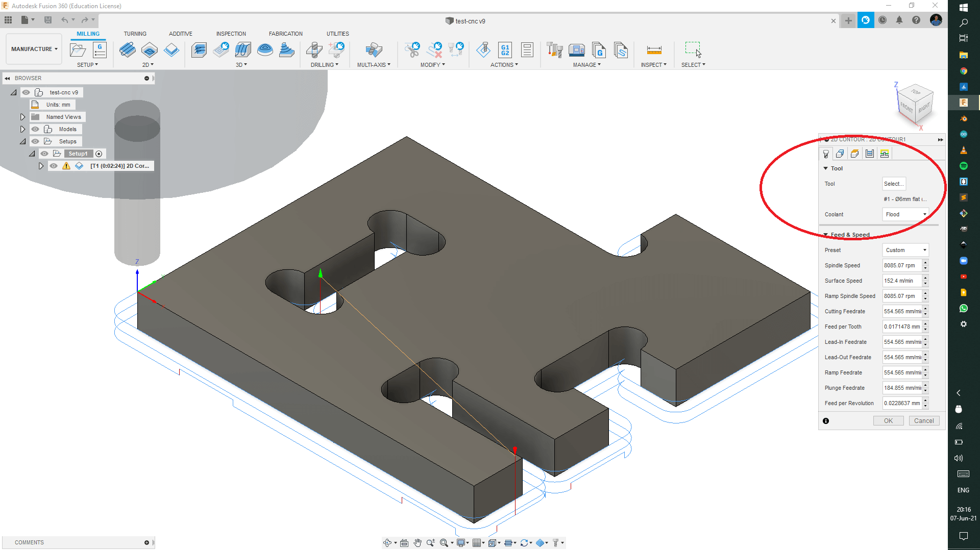Image resolution: width=980 pixels, height=550 pixels.
Task: Select the 3D Adaptive Clearing icon
Action: [x=199, y=50]
